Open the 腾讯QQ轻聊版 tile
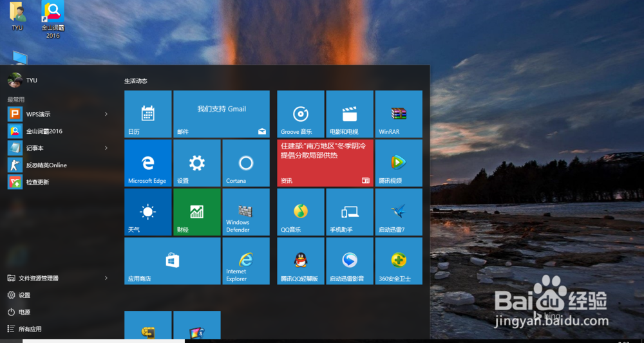The height and width of the screenshot is (343, 644). [301, 261]
